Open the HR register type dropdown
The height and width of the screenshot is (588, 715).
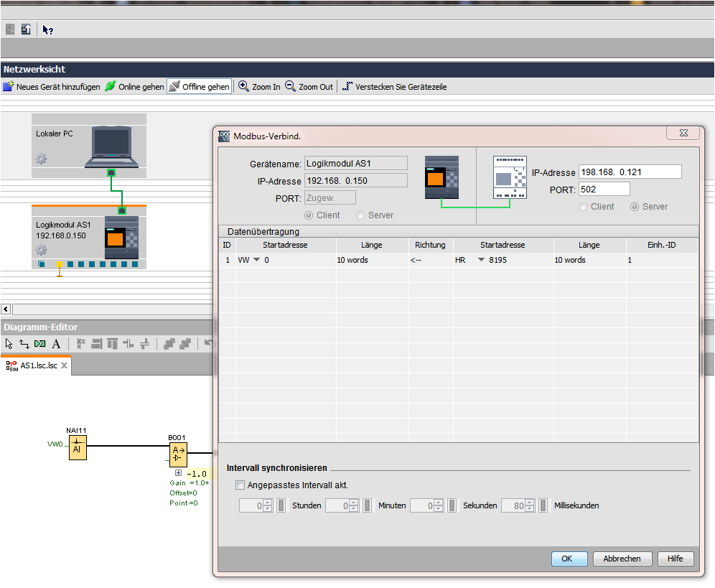click(x=481, y=260)
